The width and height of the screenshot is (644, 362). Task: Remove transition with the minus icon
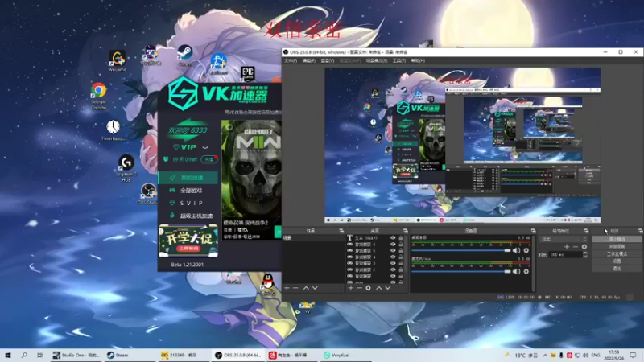(576, 247)
